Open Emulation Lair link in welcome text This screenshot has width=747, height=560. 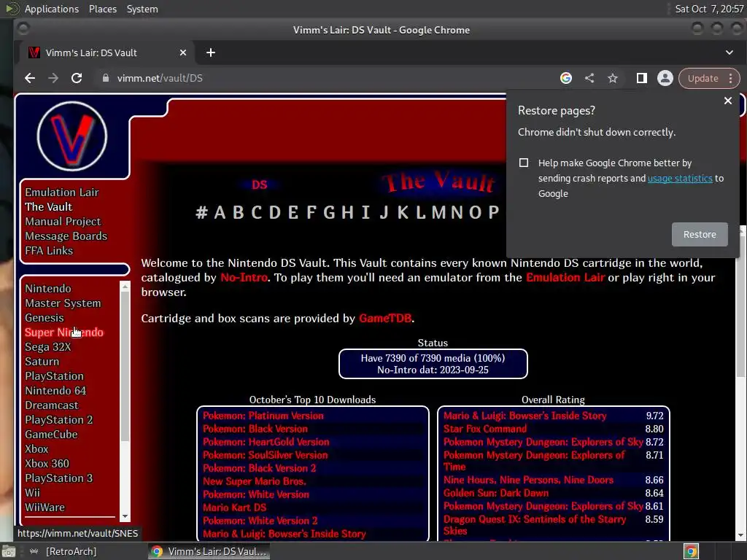[x=565, y=277]
